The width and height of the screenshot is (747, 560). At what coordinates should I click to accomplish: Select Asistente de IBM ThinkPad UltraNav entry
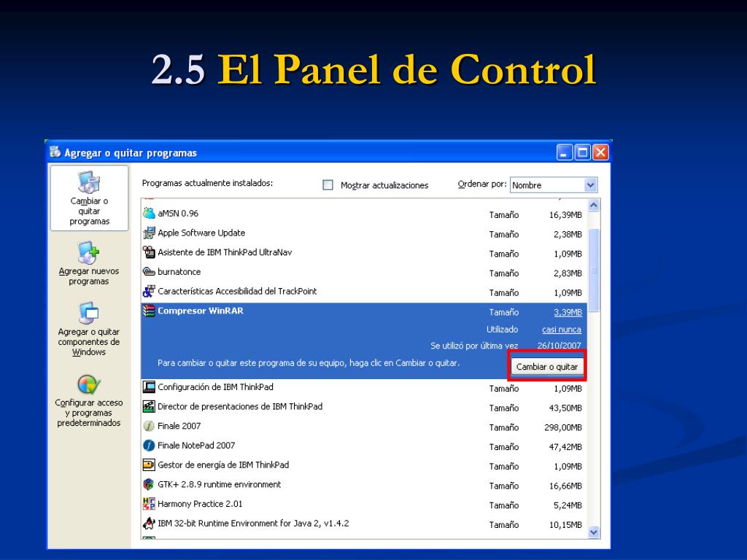coord(225,252)
